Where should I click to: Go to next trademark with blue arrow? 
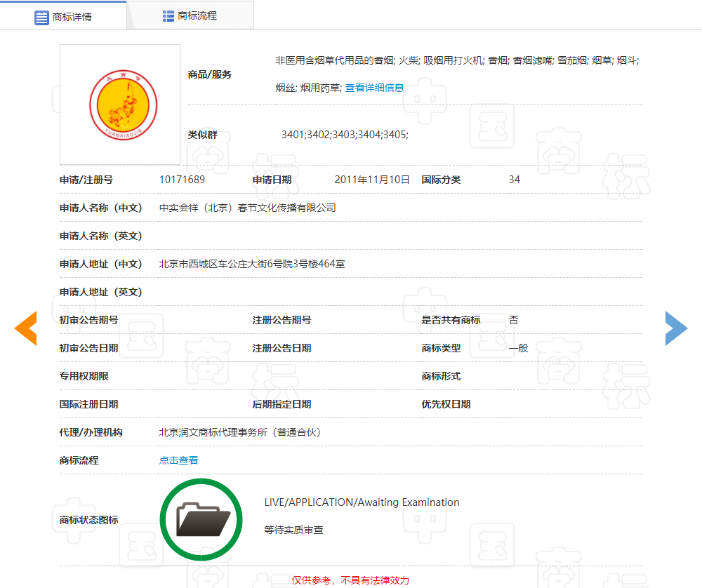pyautogui.click(x=676, y=328)
